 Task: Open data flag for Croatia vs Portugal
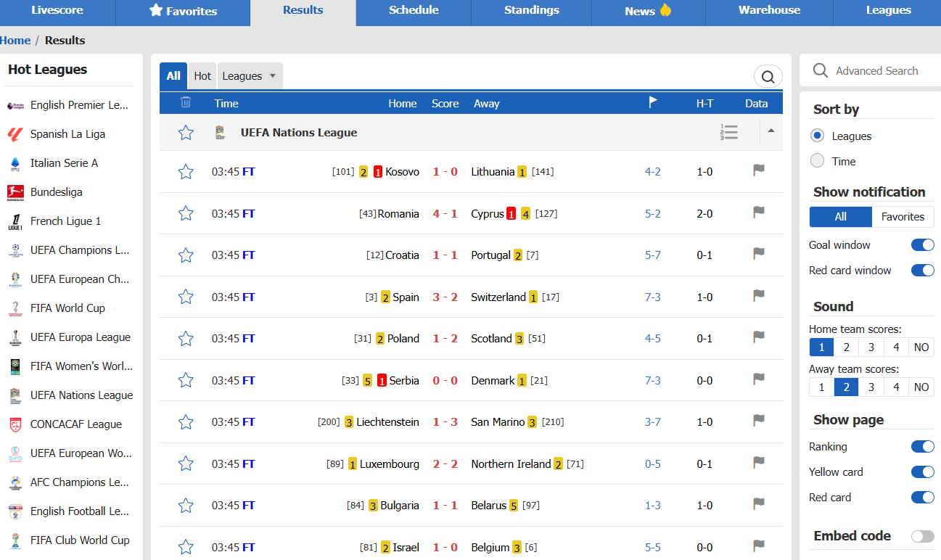(x=759, y=254)
